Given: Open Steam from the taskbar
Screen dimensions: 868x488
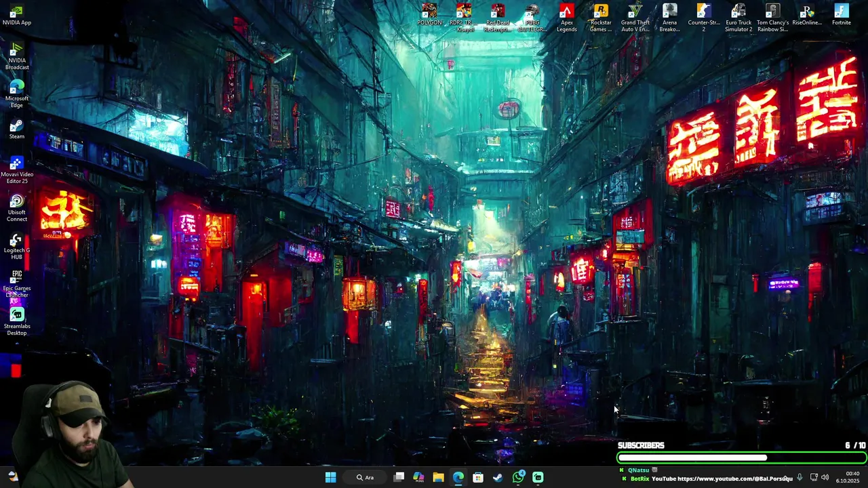Looking at the screenshot, I should pos(498,477).
